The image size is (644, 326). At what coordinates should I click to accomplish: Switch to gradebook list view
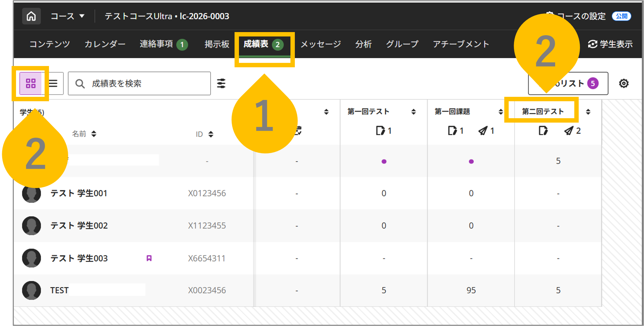(53, 83)
